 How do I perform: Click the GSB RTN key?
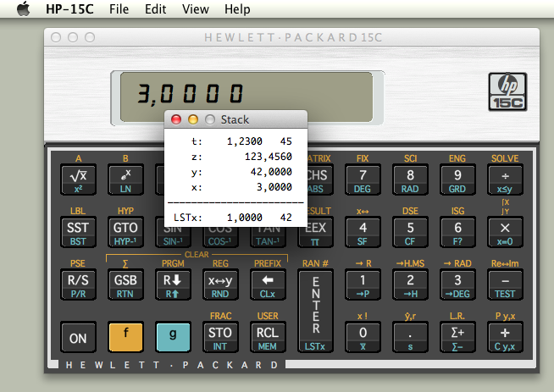pos(125,284)
